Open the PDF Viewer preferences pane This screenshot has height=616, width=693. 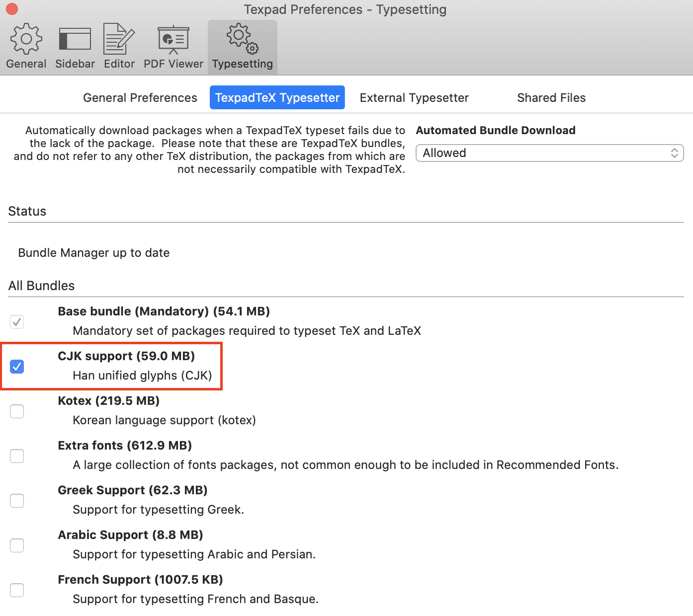(x=173, y=45)
